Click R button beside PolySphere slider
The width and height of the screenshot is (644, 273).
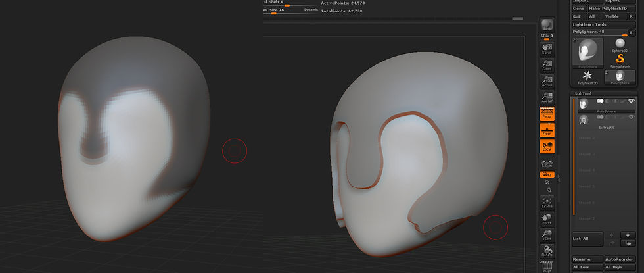tap(632, 32)
